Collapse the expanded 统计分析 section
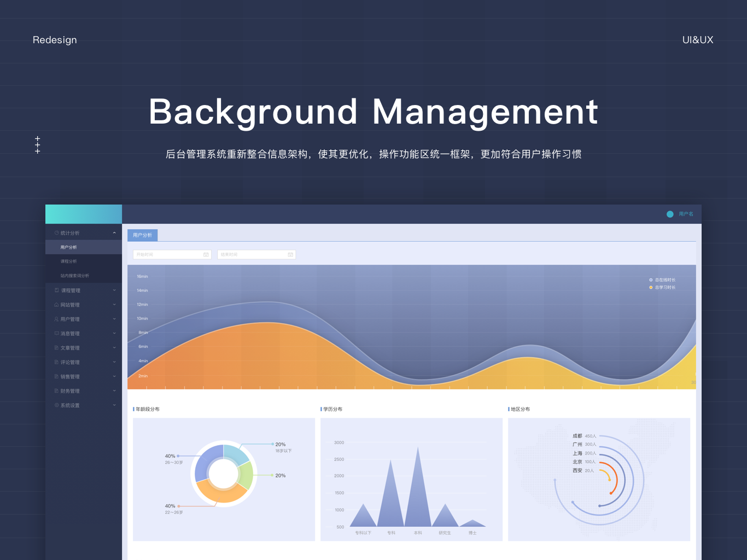This screenshot has height=560, width=747. pos(114,232)
